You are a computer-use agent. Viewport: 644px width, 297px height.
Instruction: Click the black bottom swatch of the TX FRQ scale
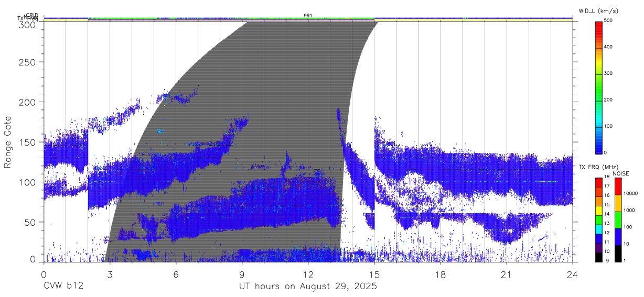[x=599, y=257]
